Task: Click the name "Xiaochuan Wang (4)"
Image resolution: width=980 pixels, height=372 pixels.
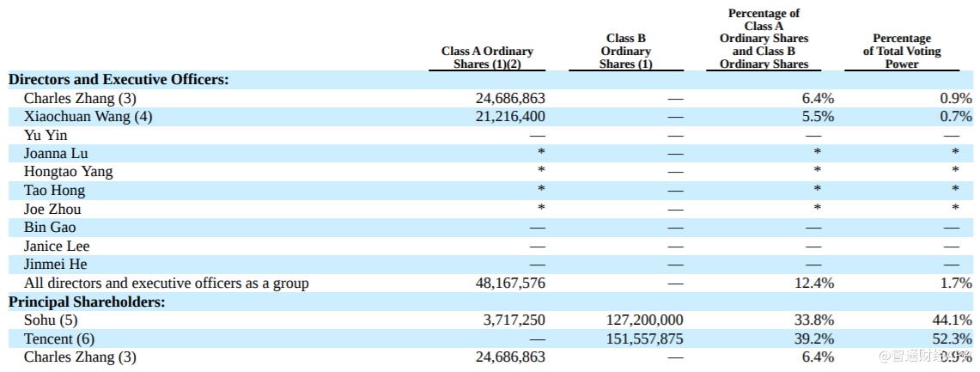Action: point(88,116)
